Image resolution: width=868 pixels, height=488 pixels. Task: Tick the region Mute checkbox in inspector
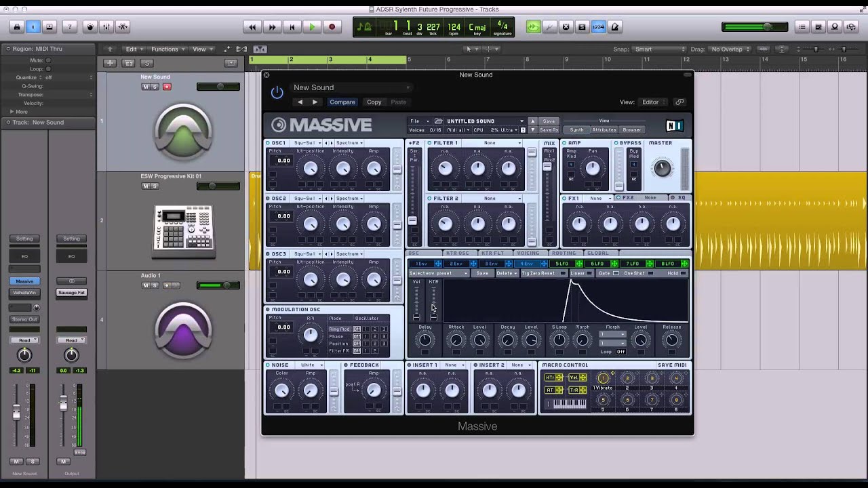tap(48, 60)
